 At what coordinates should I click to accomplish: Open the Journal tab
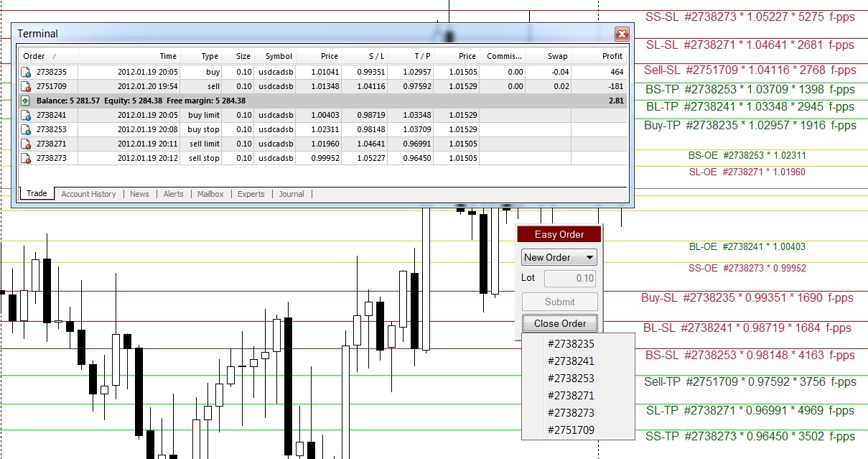click(x=291, y=194)
